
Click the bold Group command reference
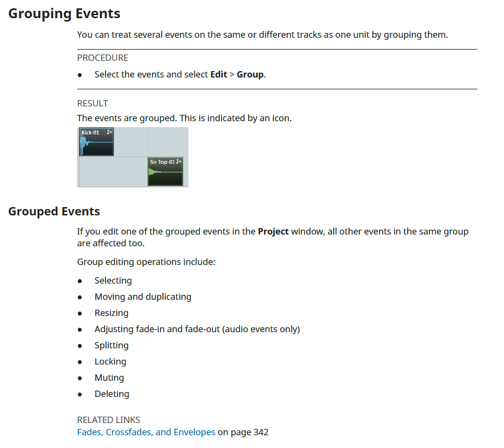(x=250, y=75)
